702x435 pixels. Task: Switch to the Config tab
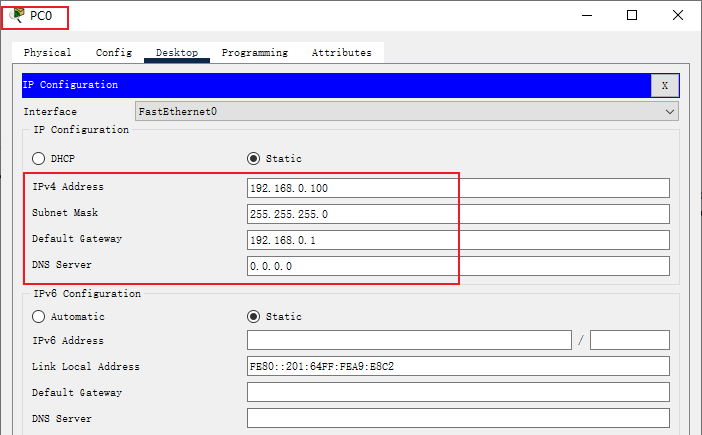tap(114, 52)
